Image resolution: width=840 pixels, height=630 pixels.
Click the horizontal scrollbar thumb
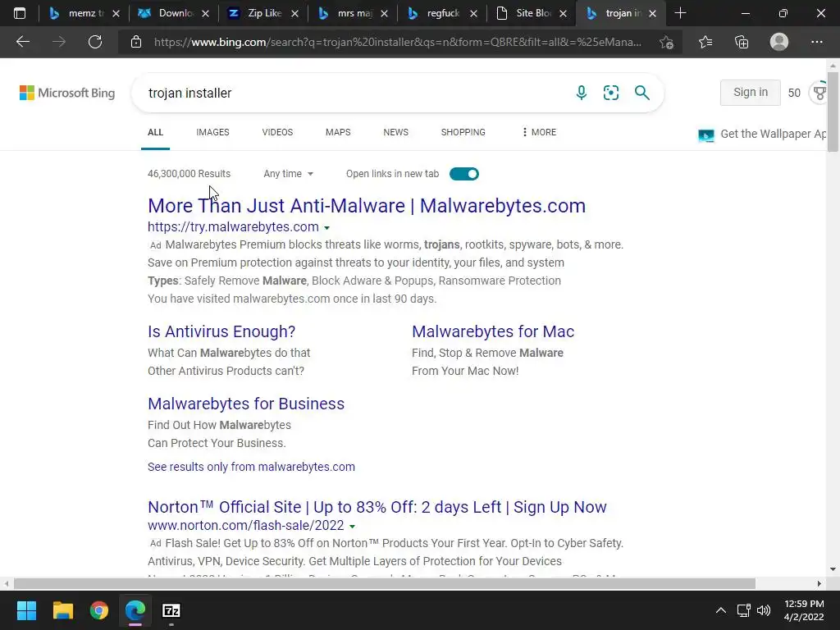coord(384,583)
